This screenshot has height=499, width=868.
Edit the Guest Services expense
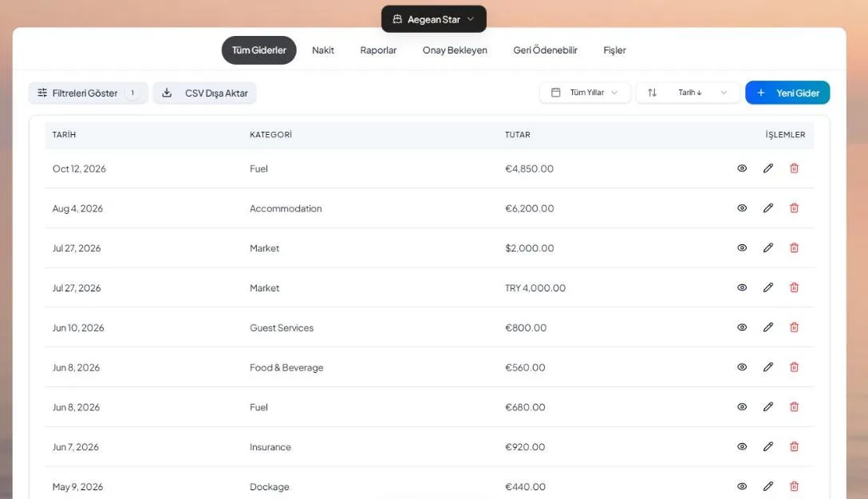(x=767, y=327)
